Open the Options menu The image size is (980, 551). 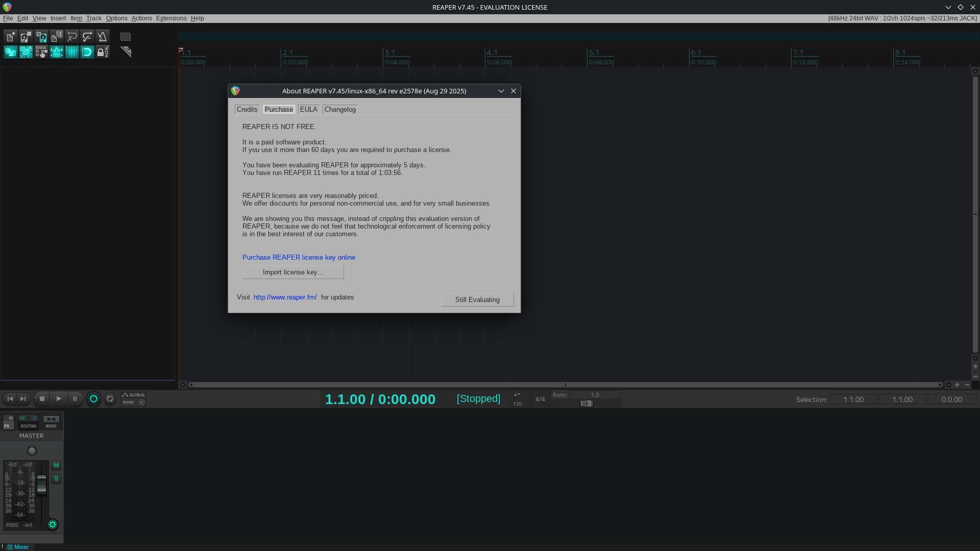point(116,18)
